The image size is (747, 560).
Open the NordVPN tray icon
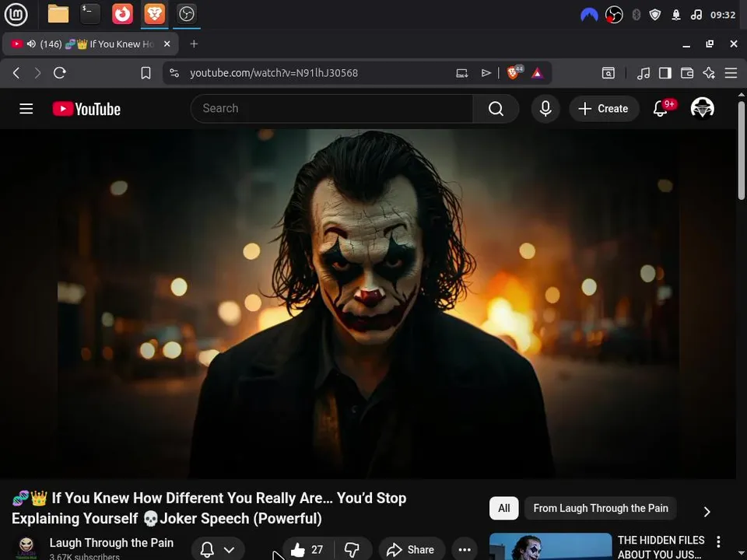(589, 15)
